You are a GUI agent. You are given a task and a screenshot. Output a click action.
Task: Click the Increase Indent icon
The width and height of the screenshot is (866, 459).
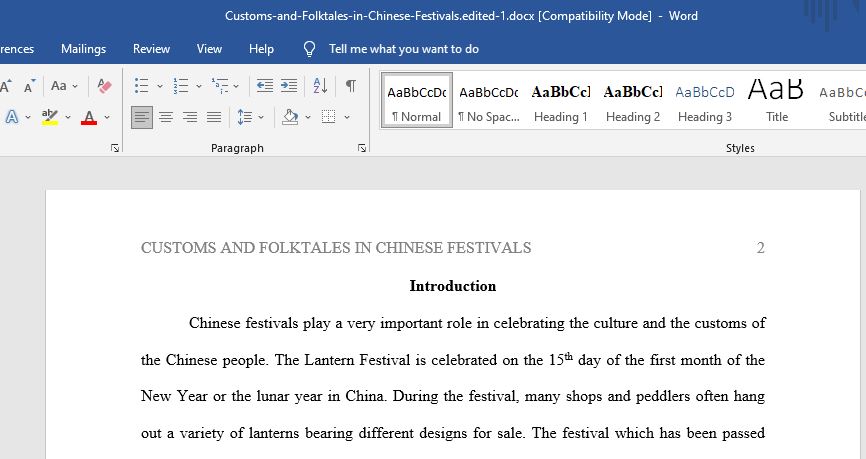289,86
